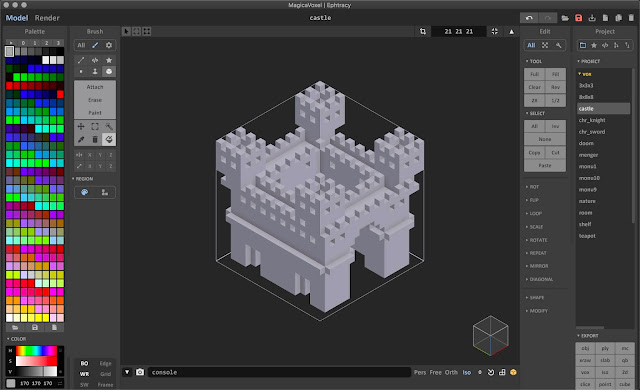Click the obj export button
The image size is (640, 390).
[585, 348]
